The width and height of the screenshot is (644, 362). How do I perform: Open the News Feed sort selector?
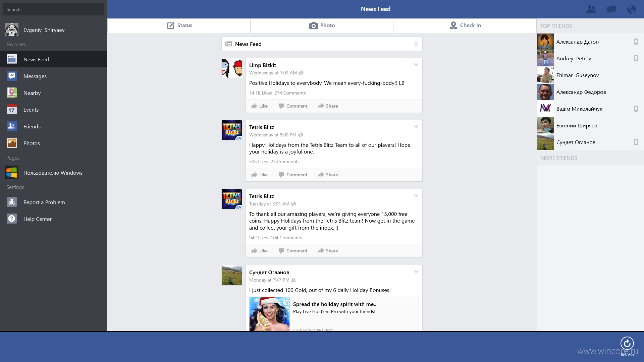pos(322,44)
